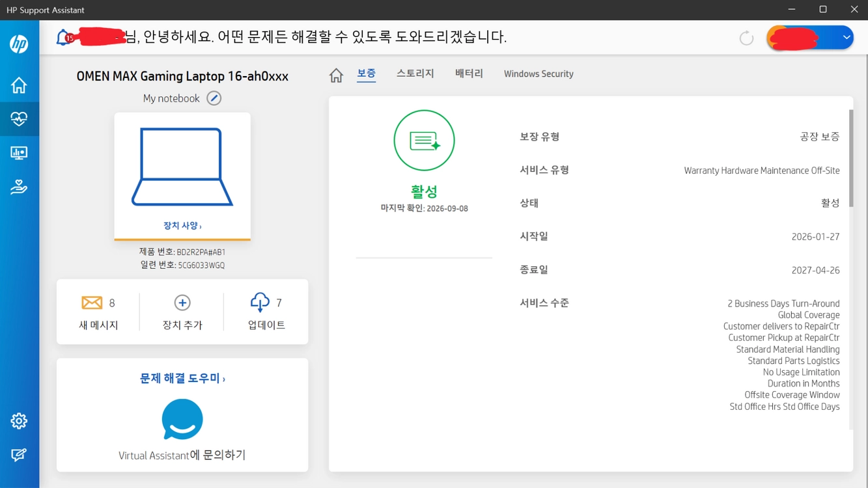Click the end date 2027-04-26

[815, 270]
